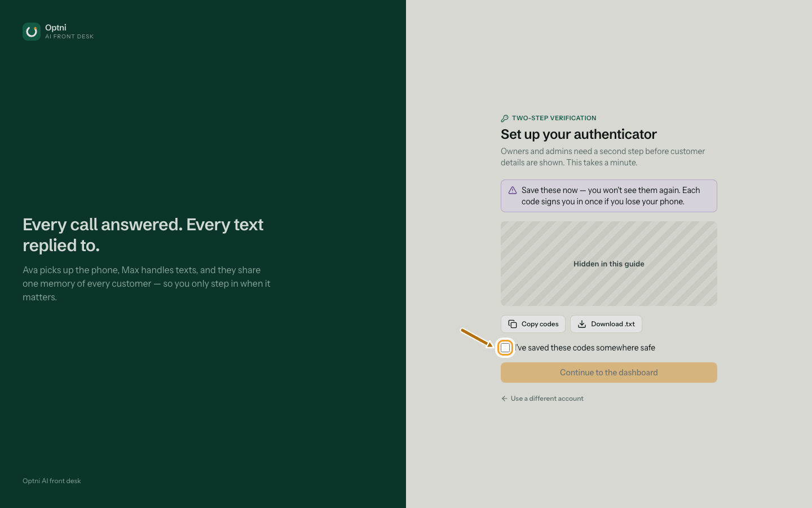Click the back arrow beside Use a different account
This screenshot has width=812, height=508.
point(505,398)
